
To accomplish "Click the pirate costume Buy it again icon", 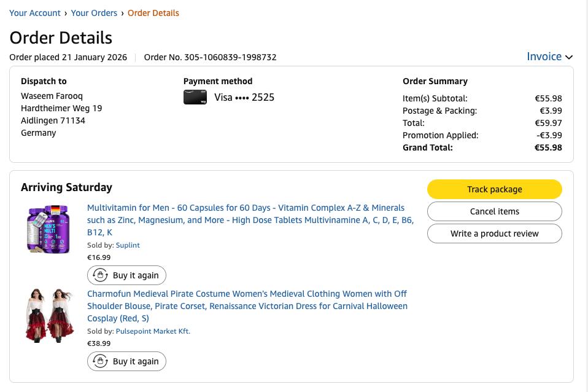I will click(100, 361).
